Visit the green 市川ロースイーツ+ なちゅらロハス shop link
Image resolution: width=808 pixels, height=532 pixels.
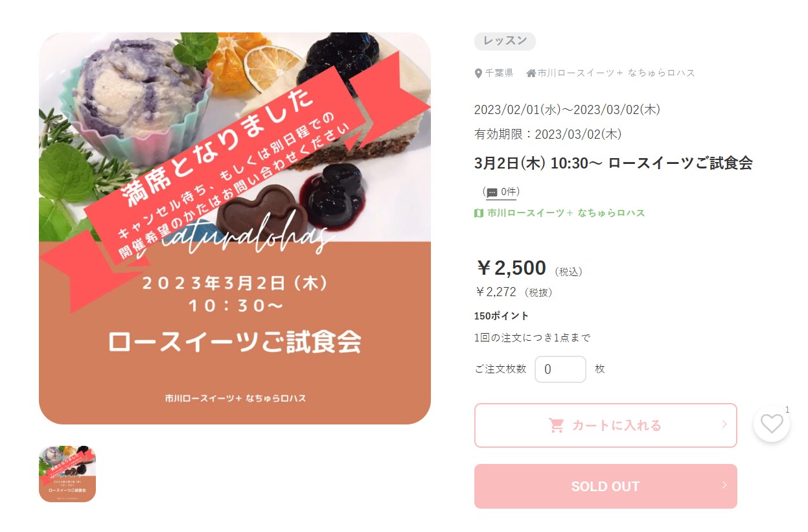click(x=566, y=213)
